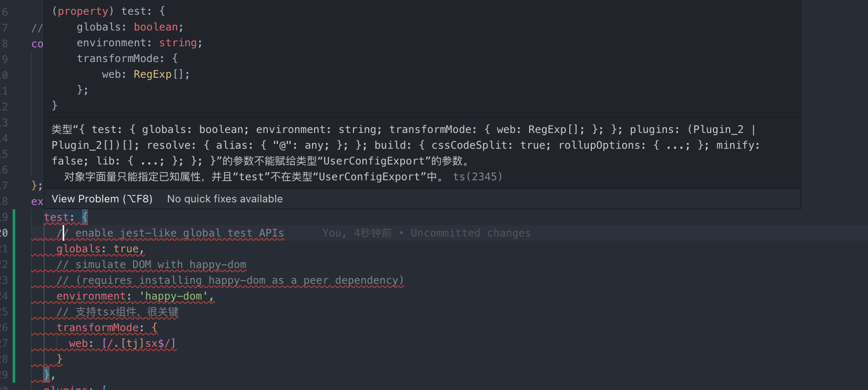Click the web key under transformMode in editor
The height and width of the screenshot is (390, 868).
point(78,343)
